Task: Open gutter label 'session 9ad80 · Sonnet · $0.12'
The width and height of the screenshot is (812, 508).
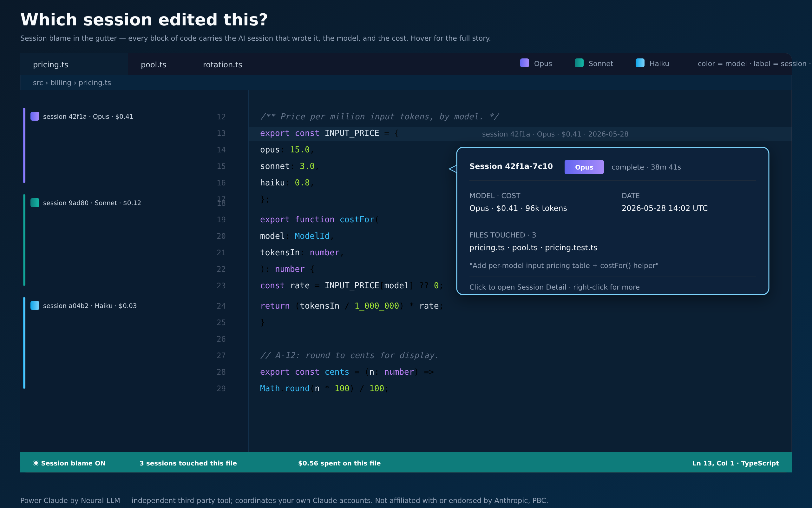Action: click(x=92, y=203)
